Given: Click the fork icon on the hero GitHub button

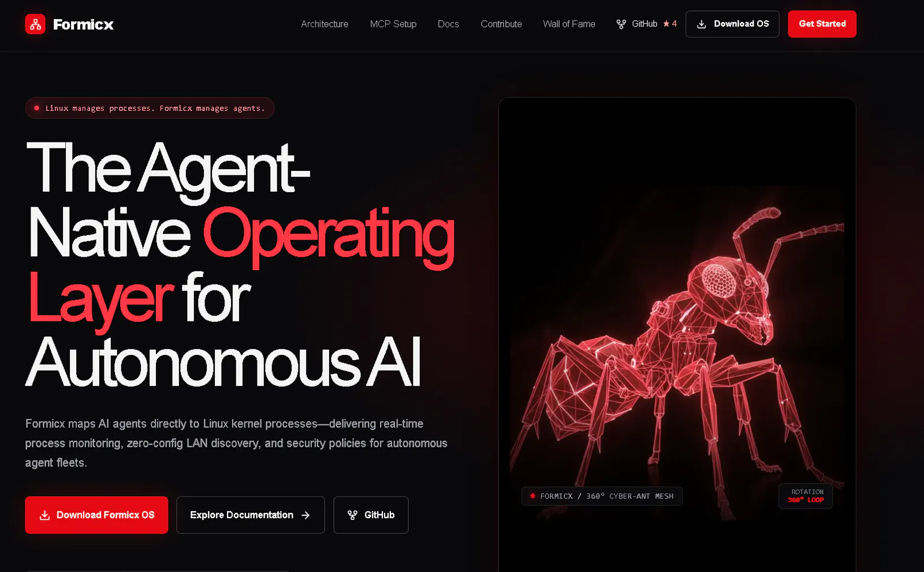Looking at the screenshot, I should click(352, 515).
